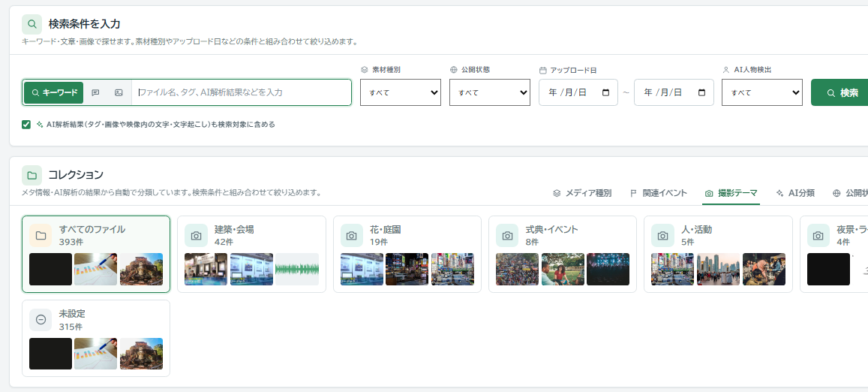Click camera icon on 花・庭園 card

(x=352, y=235)
